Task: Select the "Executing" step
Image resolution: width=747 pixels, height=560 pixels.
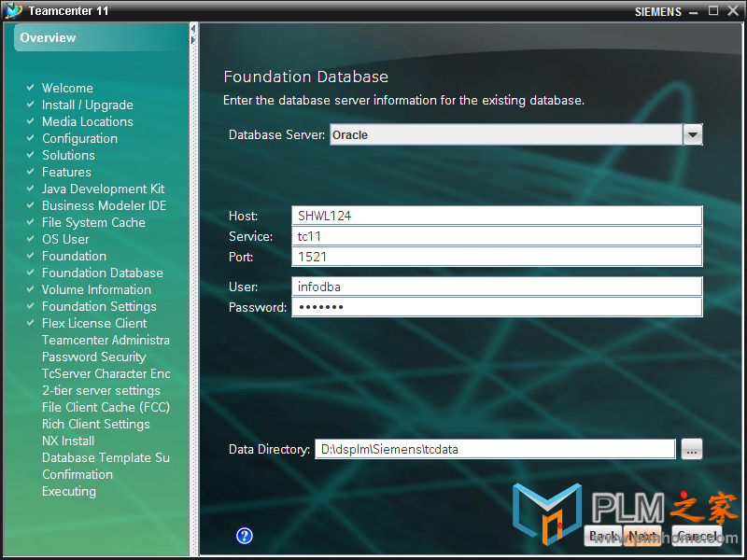Action: (x=68, y=491)
